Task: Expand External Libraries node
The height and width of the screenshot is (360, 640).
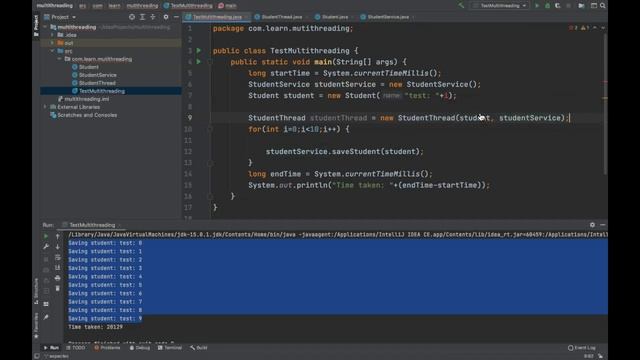Action: (x=45, y=107)
